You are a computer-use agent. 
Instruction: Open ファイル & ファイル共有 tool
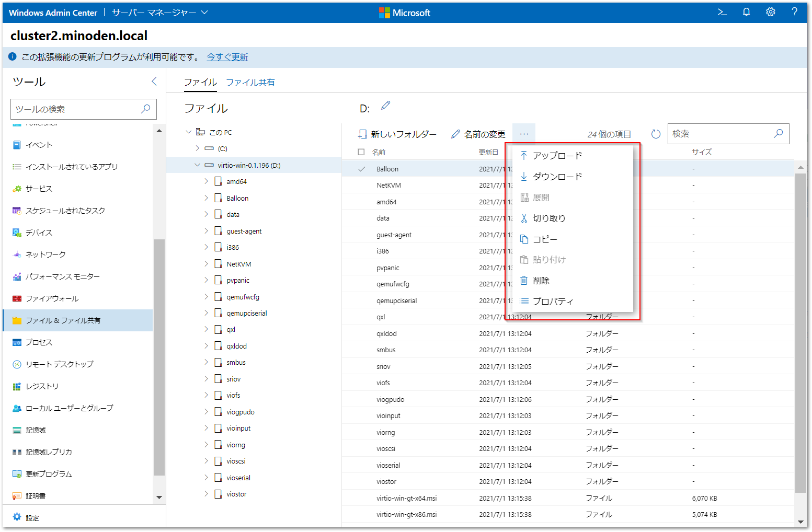pos(78,320)
